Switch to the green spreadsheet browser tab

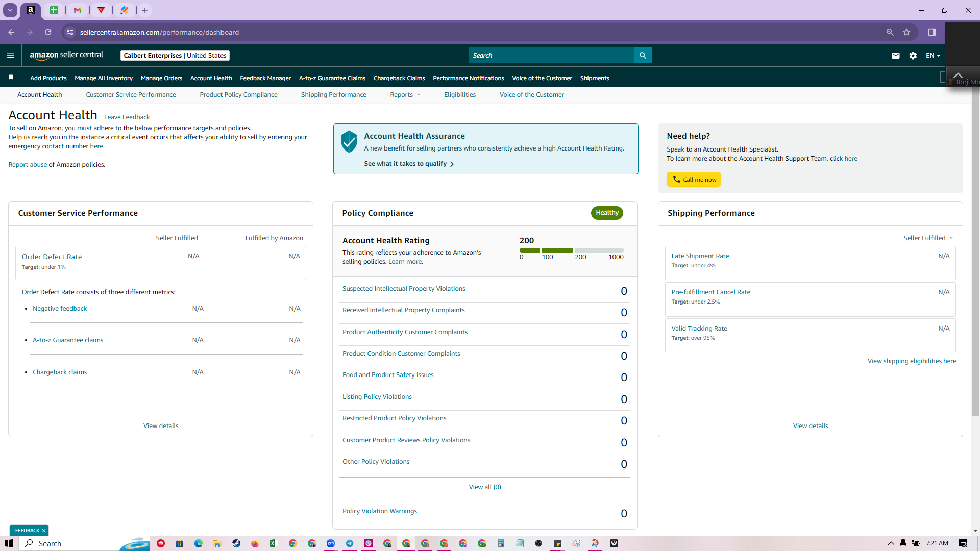point(54,10)
